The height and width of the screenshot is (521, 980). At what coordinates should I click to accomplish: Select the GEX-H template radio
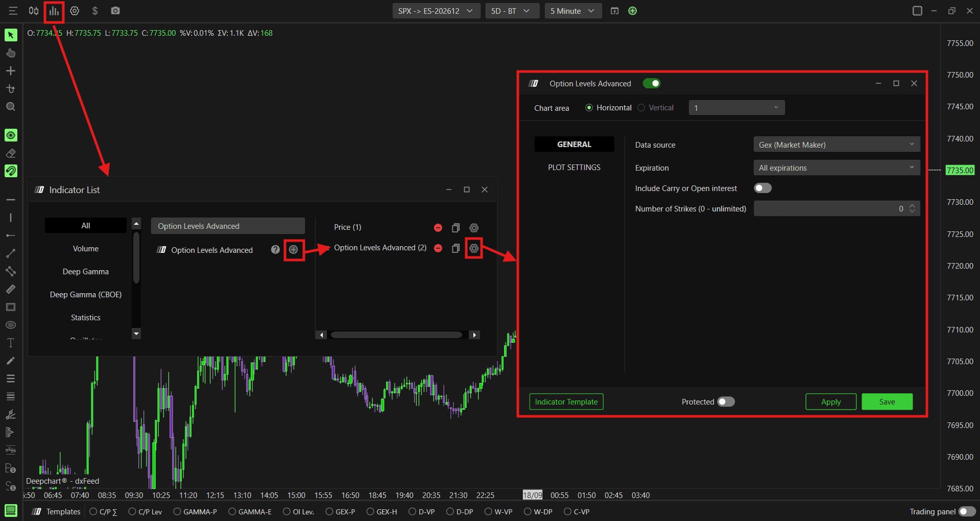tap(370, 511)
